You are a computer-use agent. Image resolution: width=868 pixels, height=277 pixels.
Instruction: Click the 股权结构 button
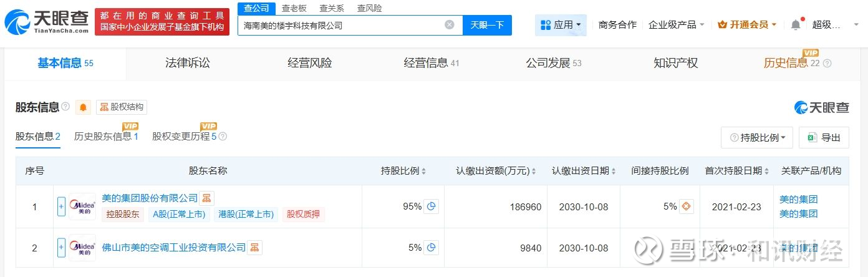[122, 107]
